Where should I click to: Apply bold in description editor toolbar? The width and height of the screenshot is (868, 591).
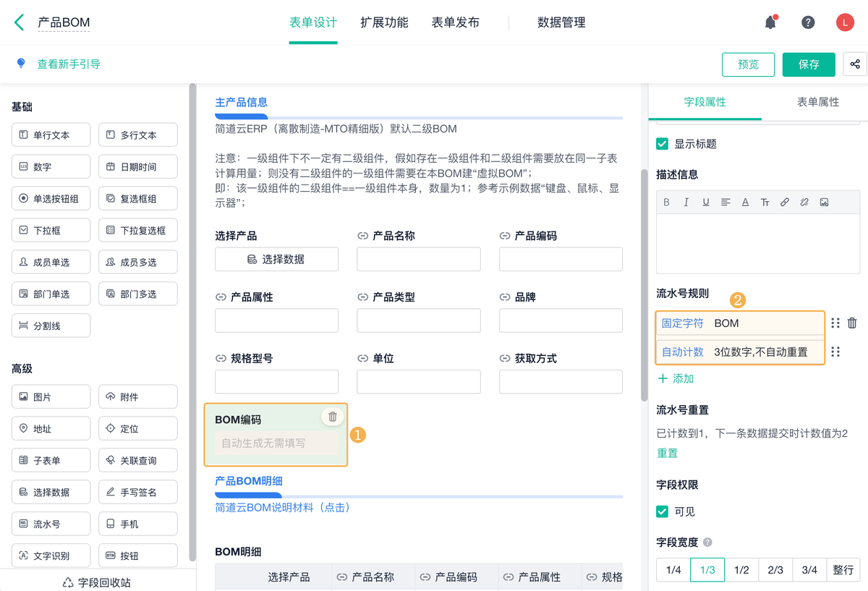click(x=666, y=203)
